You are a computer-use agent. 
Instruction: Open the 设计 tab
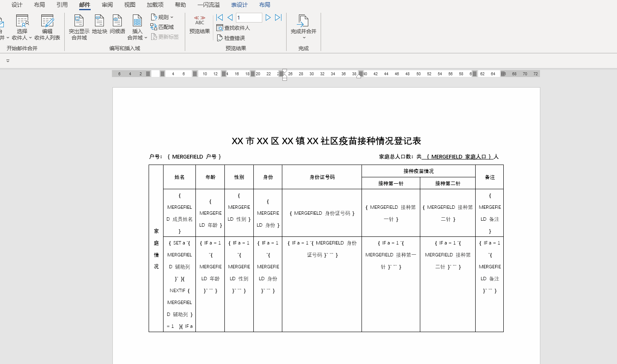click(x=17, y=5)
